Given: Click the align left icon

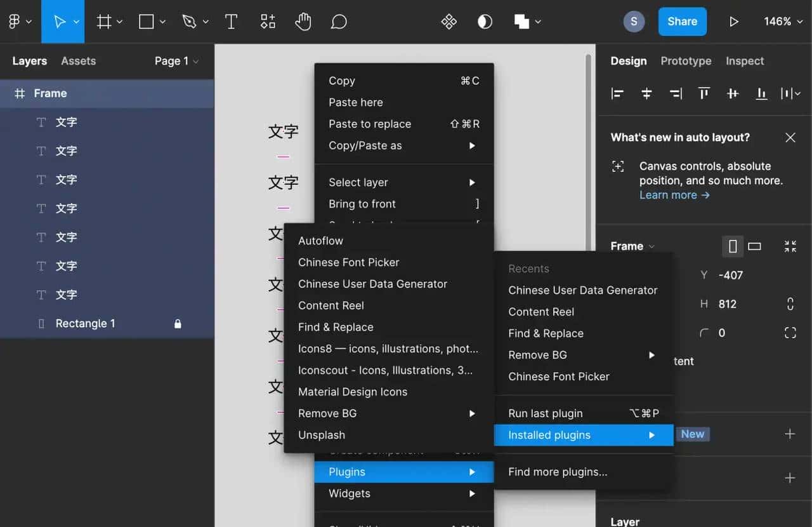Looking at the screenshot, I should coord(617,94).
